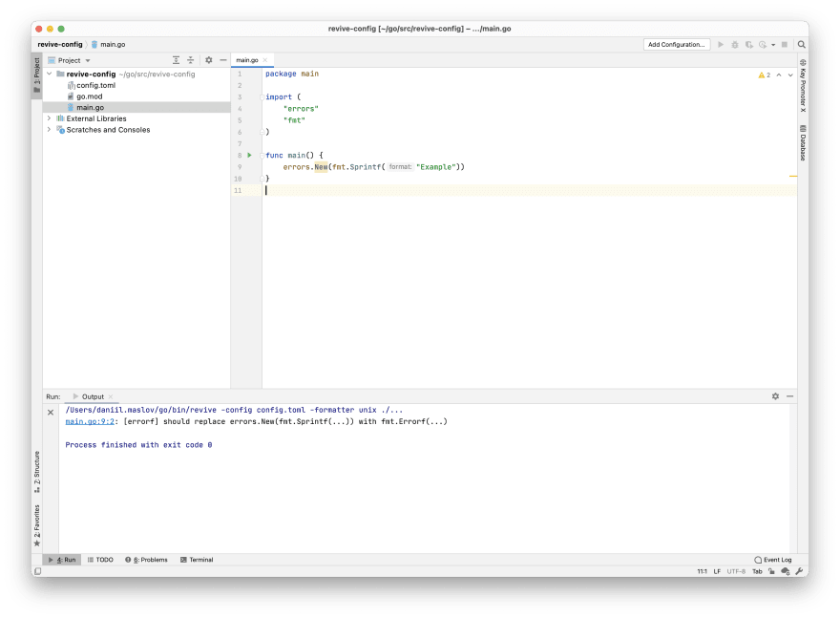This screenshot has width=840, height=618.
Task: Click the Stop square icon in the toolbar
Action: [x=785, y=45]
